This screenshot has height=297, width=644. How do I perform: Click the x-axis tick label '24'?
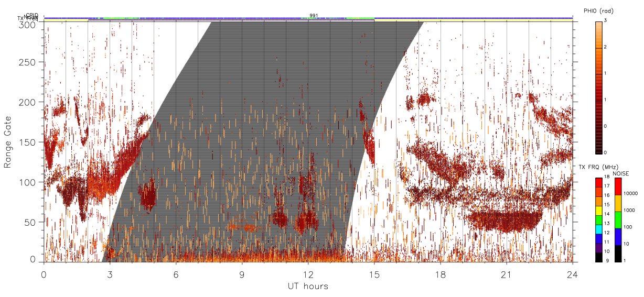[573, 274]
